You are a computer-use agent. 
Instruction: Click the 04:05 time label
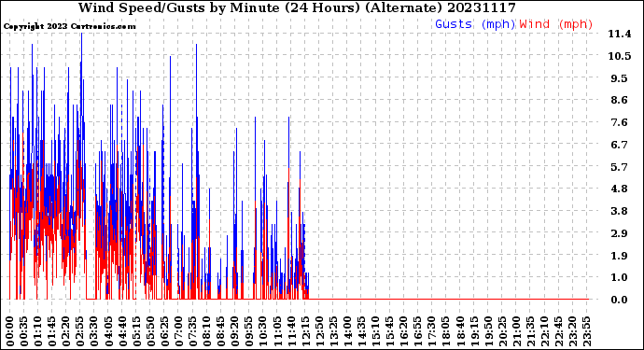108,332
